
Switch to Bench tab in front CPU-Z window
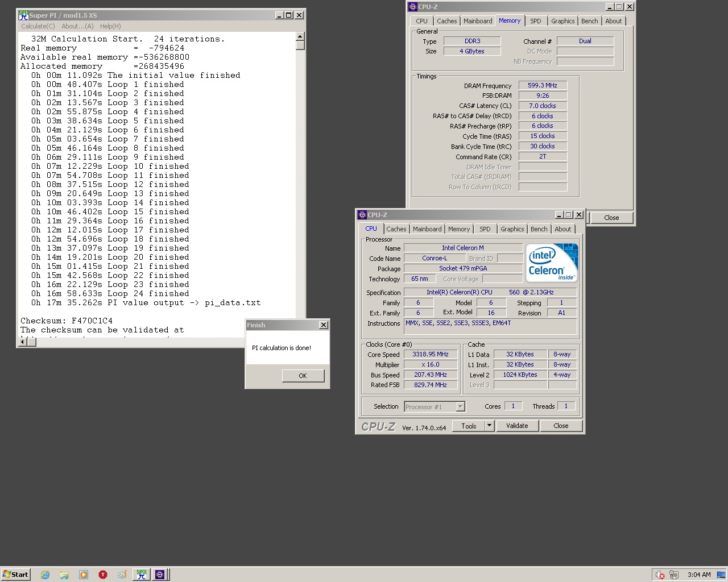tap(539, 229)
